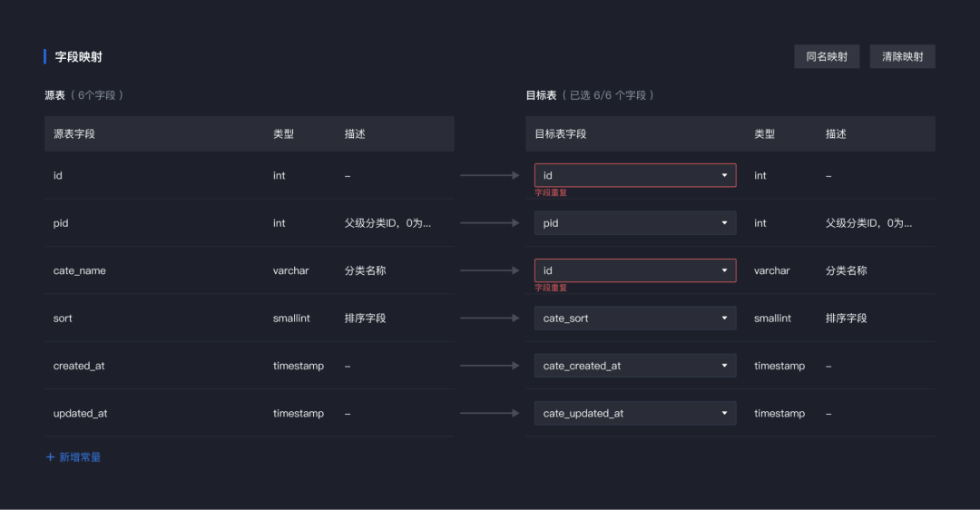
Task: Select the cate_name source field row
Action: point(250,270)
